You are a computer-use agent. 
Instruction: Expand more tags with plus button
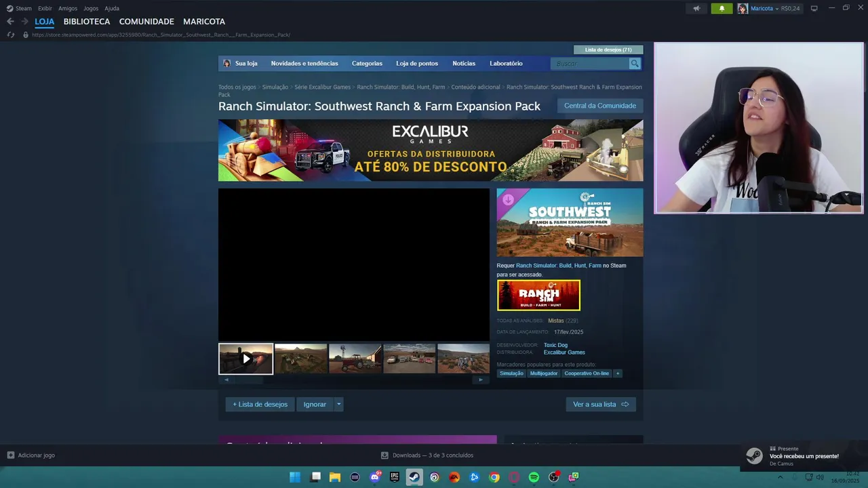pyautogui.click(x=618, y=373)
